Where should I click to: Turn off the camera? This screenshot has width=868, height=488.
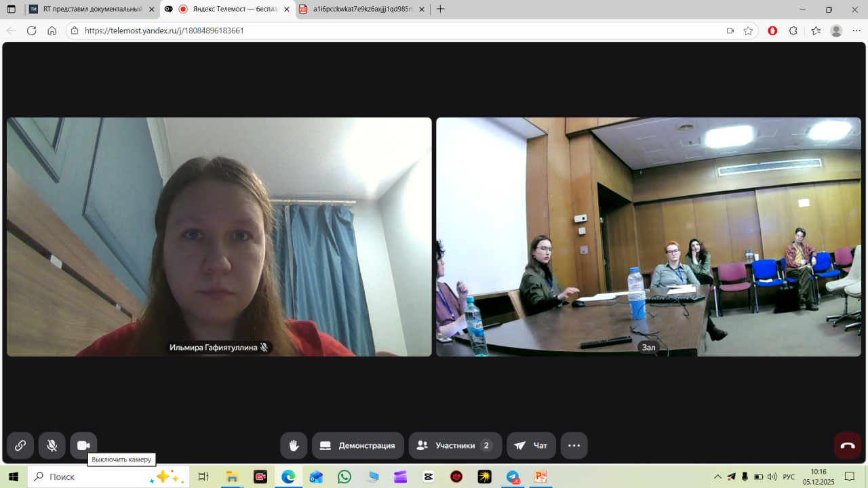click(x=83, y=445)
